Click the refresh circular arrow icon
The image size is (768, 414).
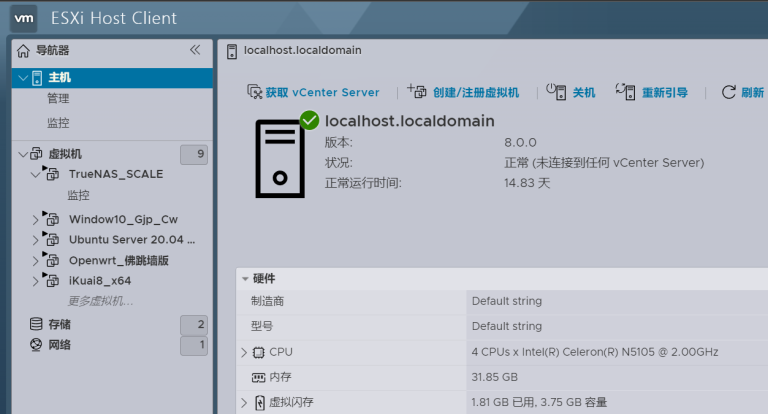(728, 92)
